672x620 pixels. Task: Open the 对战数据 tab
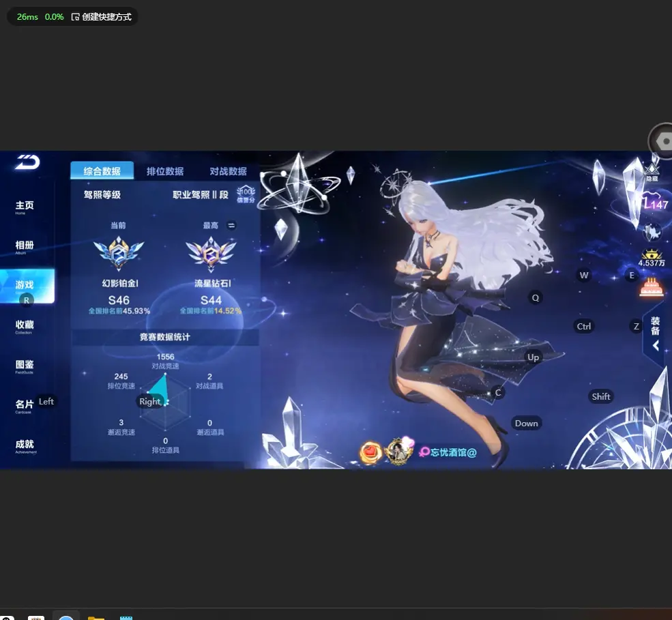tap(228, 171)
